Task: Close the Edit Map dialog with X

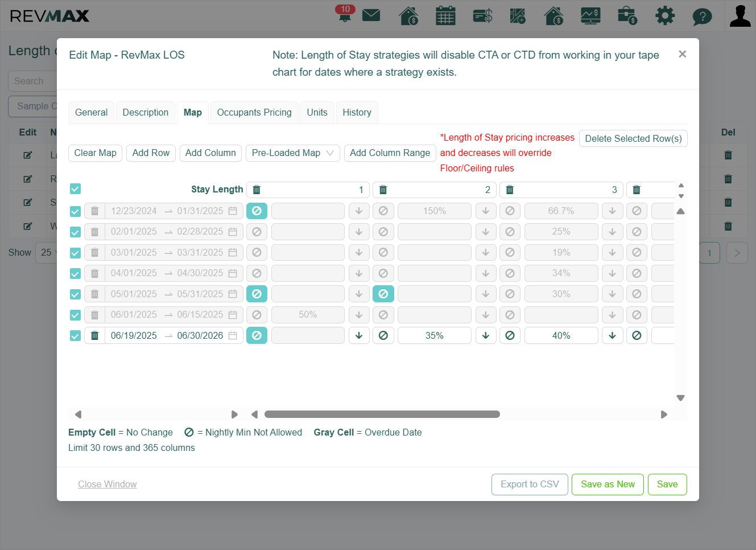Action: click(x=683, y=54)
